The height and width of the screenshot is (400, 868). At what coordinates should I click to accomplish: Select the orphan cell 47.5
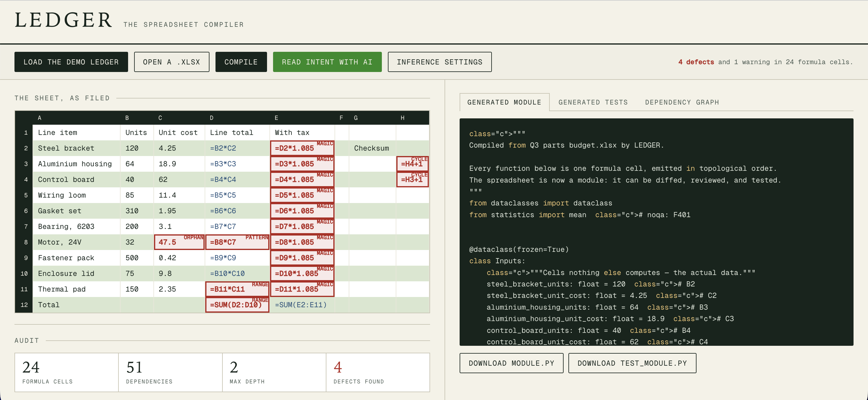(x=179, y=242)
